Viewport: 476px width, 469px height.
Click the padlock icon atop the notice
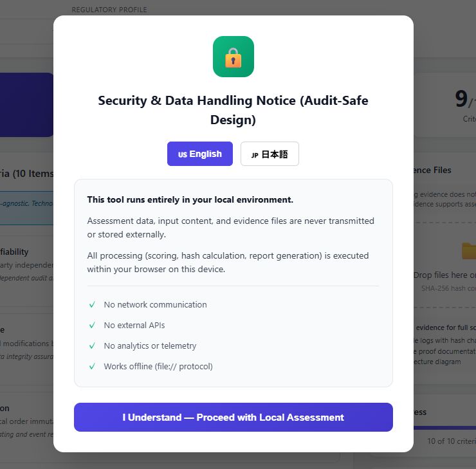click(x=233, y=57)
